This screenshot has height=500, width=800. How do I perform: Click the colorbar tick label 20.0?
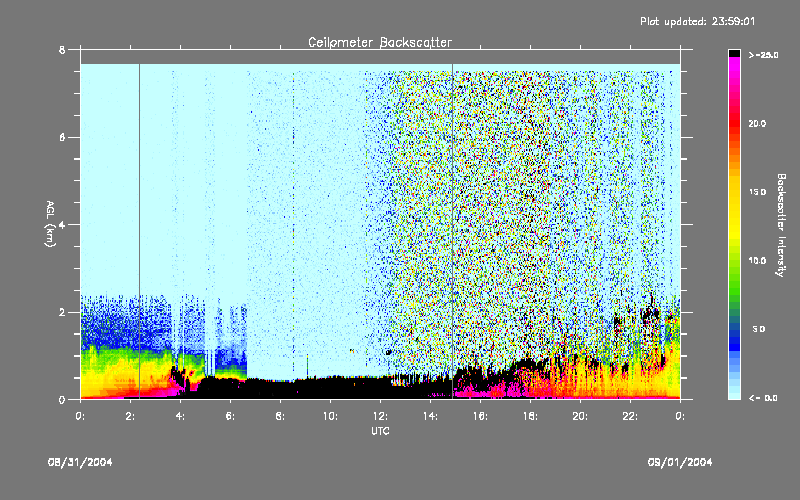(757, 123)
